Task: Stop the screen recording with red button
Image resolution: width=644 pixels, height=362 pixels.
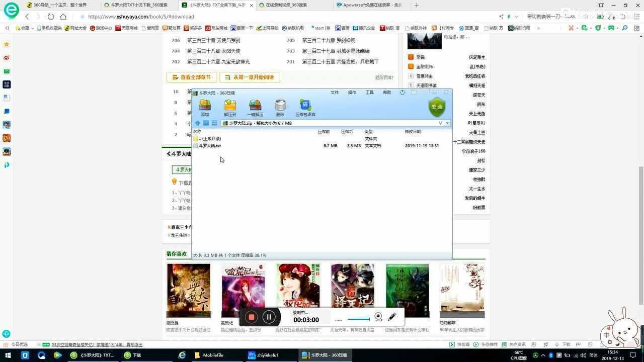Action: tap(251, 317)
